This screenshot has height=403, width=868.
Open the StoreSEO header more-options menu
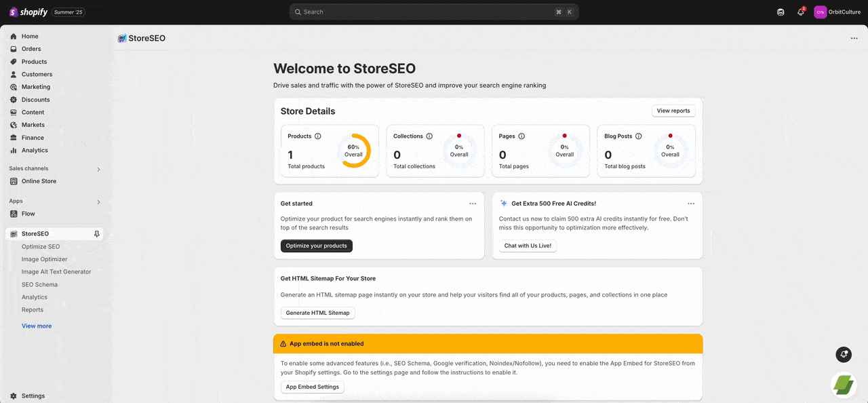coord(854,39)
